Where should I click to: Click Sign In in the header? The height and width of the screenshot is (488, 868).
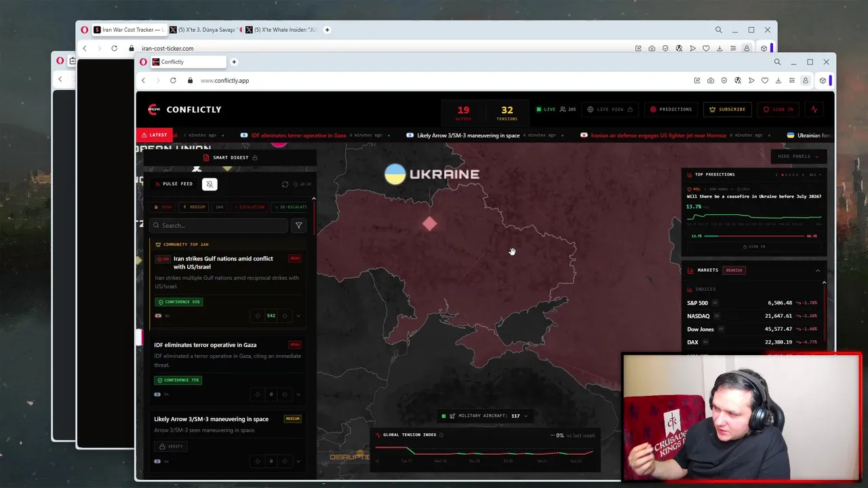[x=778, y=109]
